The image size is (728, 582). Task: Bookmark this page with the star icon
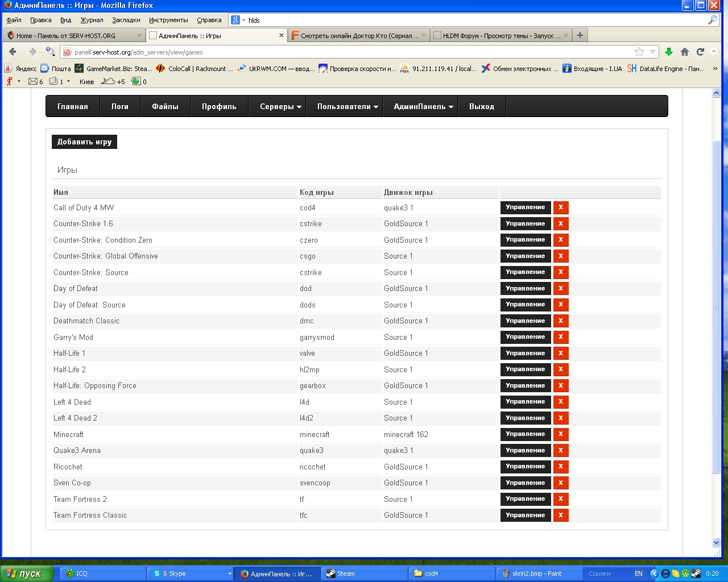[639, 52]
